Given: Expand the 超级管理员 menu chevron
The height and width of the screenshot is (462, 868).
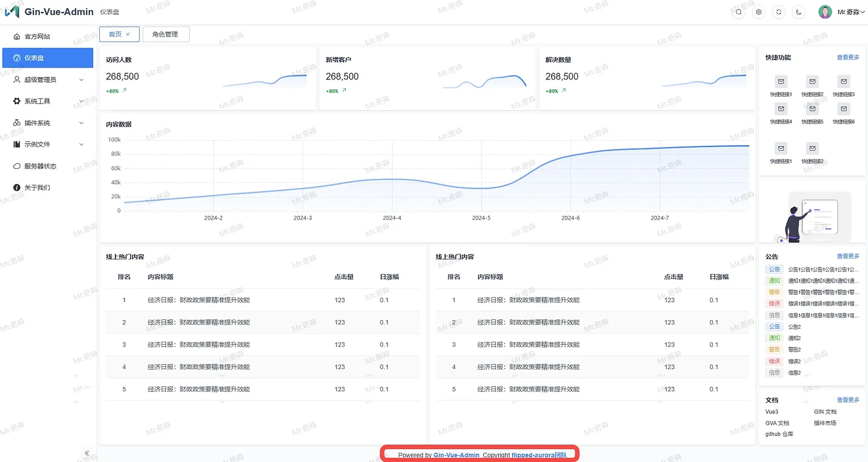Looking at the screenshot, I should pyautogui.click(x=81, y=80).
